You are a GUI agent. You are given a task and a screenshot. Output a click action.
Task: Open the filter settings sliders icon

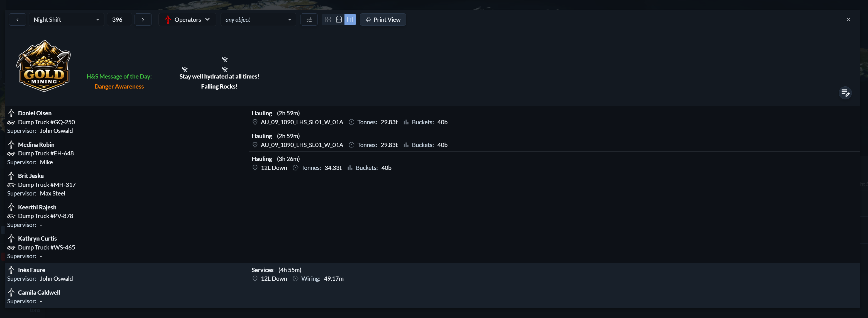[309, 19]
